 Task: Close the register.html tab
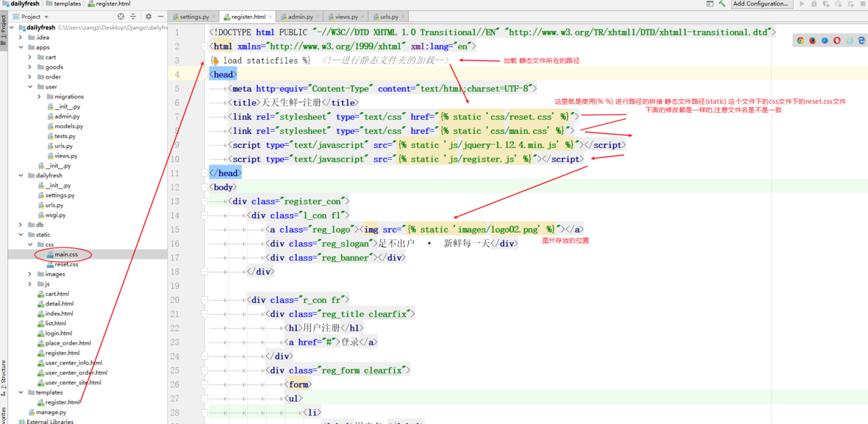272,17
